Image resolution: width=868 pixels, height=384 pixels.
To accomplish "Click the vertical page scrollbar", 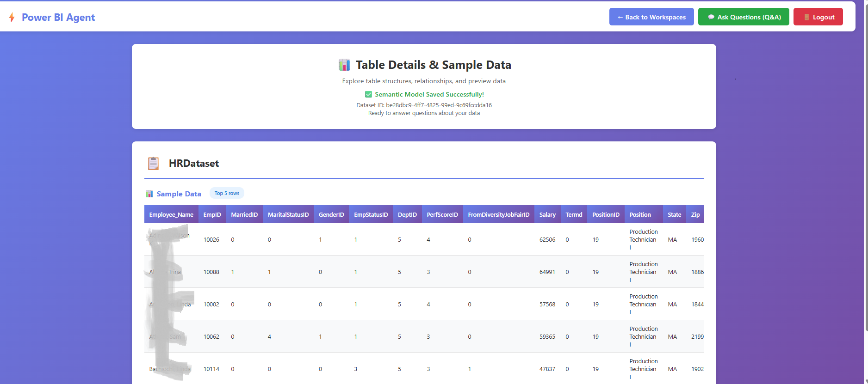I will [x=865, y=185].
